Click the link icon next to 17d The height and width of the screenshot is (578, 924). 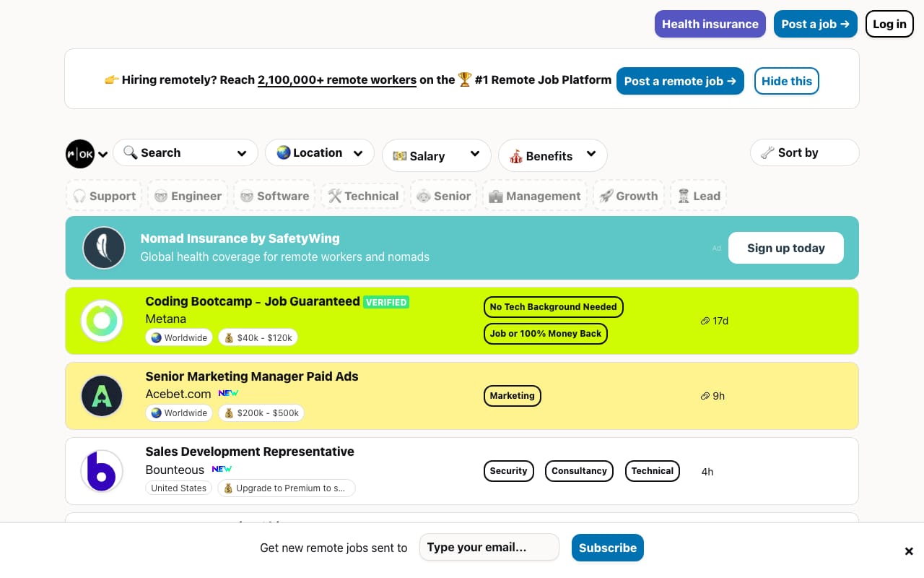(x=705, y=321)
